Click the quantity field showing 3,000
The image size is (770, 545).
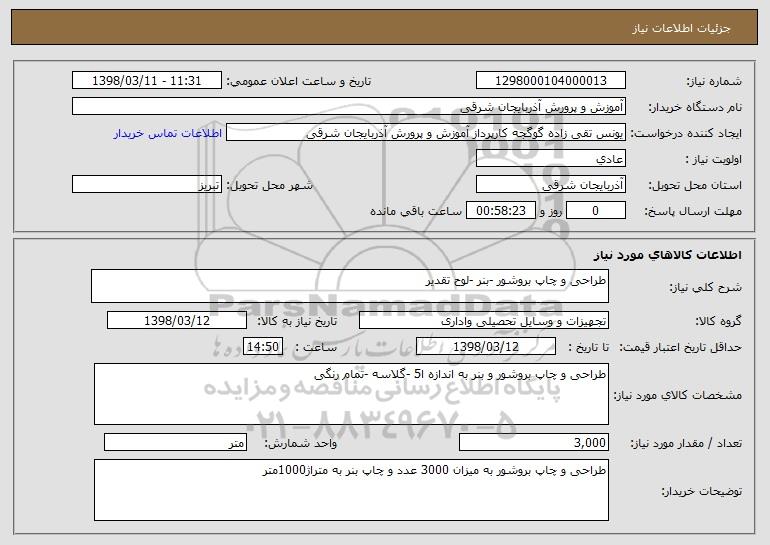tap(534, 442)
